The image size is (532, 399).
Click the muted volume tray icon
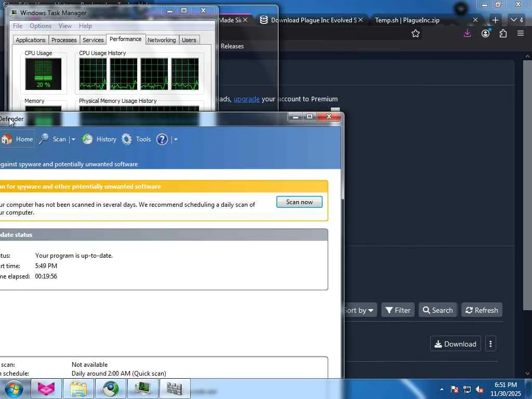click(x=480, y=389)
